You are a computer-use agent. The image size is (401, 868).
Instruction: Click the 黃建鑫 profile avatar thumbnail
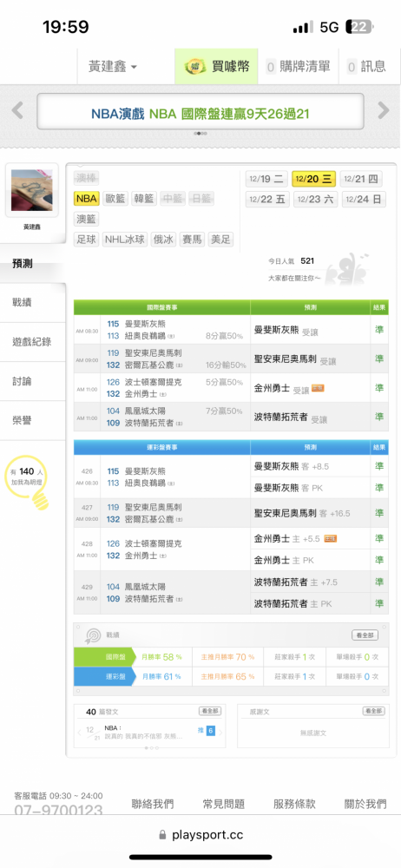coord(31,191)
